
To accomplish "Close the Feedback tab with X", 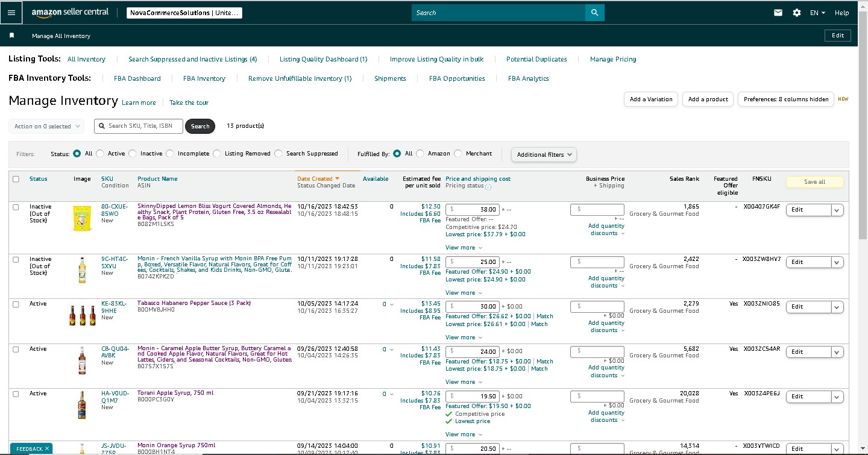I will click(x=47, y=448).
